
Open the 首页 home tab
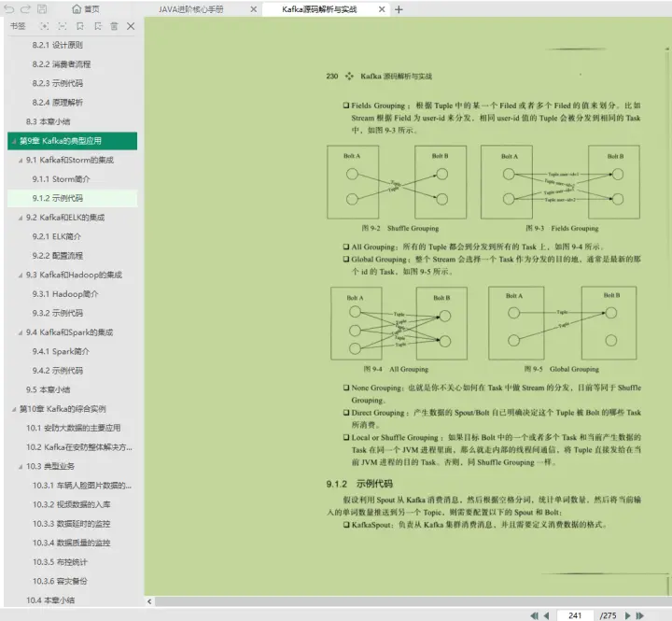point(86,9)
